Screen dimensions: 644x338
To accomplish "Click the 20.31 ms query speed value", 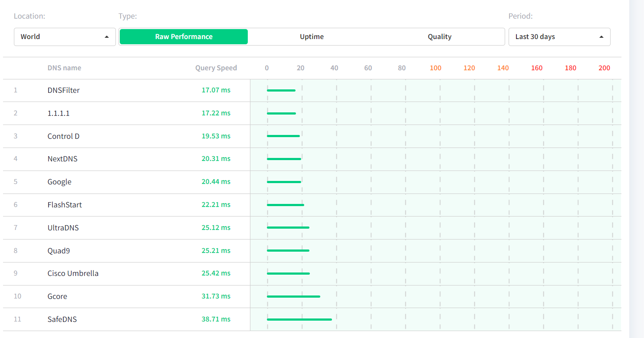I will coord(216,159).
